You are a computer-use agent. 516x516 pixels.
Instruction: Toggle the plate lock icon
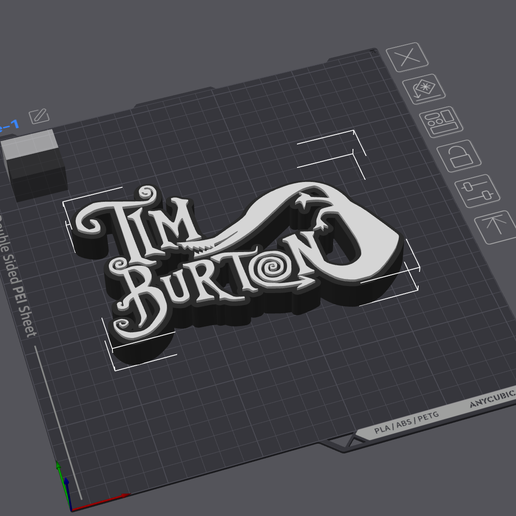[x=459, y=156]
